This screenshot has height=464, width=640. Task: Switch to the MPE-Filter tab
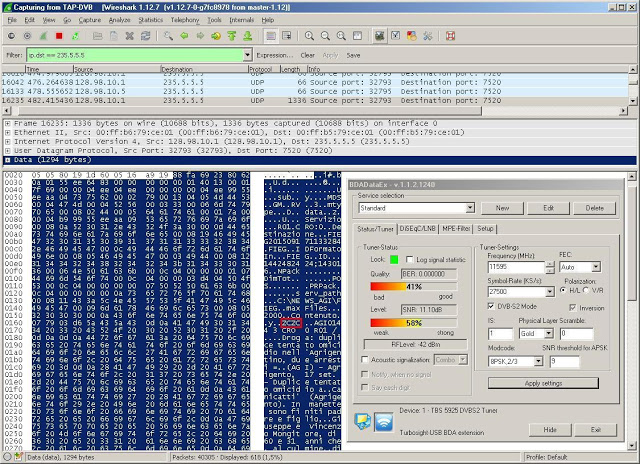456,229
